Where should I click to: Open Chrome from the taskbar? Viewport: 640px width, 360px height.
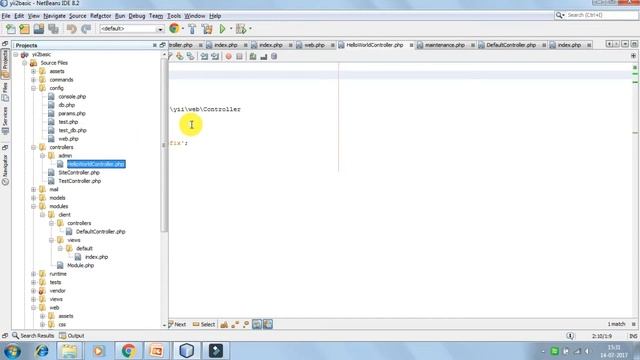coord(128,351)
